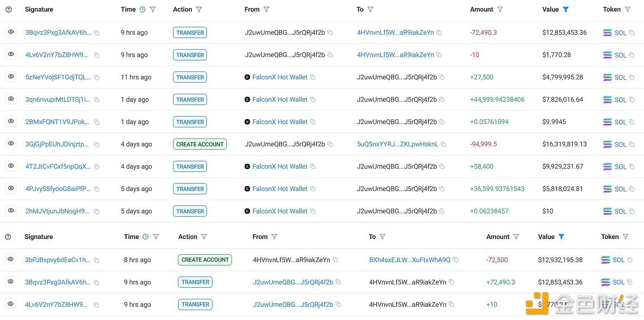Viewport: 644px width, 320px height.
Task: Open the From filter in the FalconX transfers table
Action: 267,9
